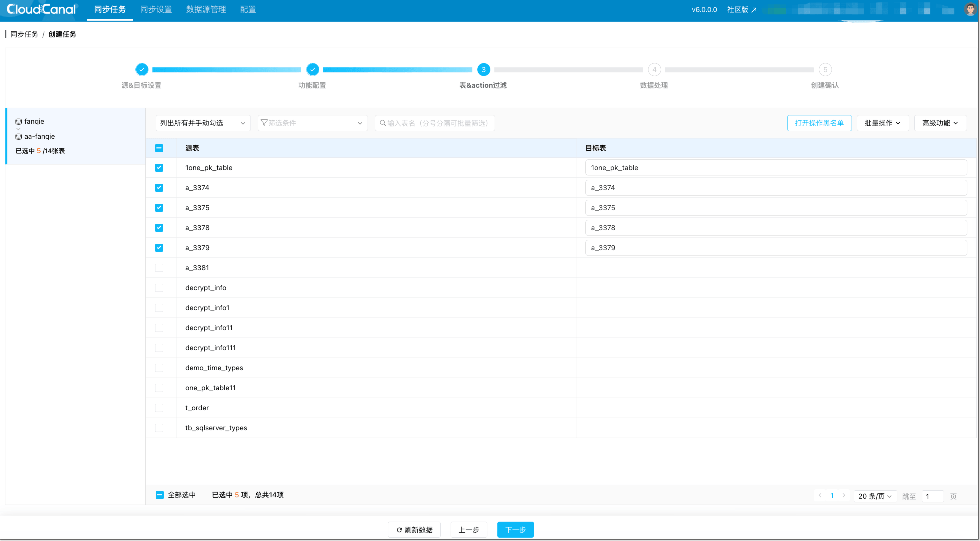Image resolution: width=980 pixels, height=541 pixels.
Task: Toggle the bottom 全部选中 checkbox
Action: tap(160, 495)
